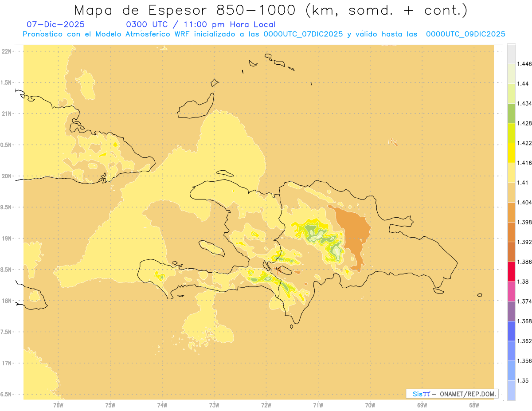
Task: Select the legend value 1.35
Action: point(523,380)
